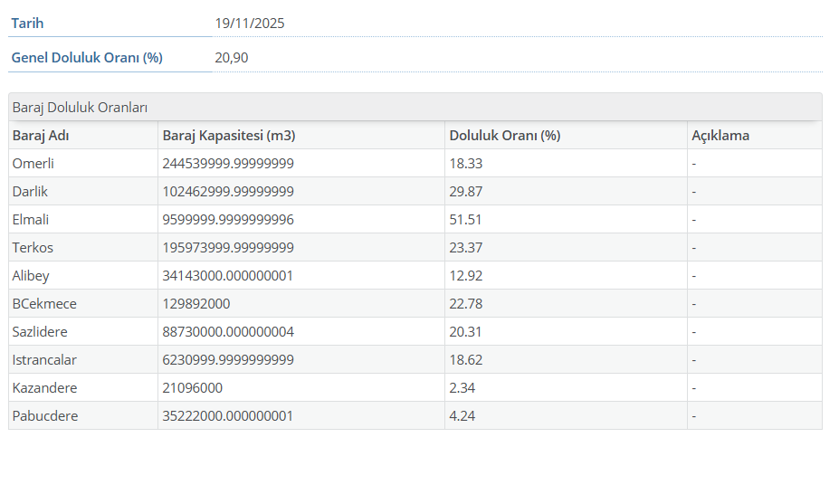Click the Tarih label
Image resolution: width=839 pixels, height=504 pixels.
click(27, 24)
